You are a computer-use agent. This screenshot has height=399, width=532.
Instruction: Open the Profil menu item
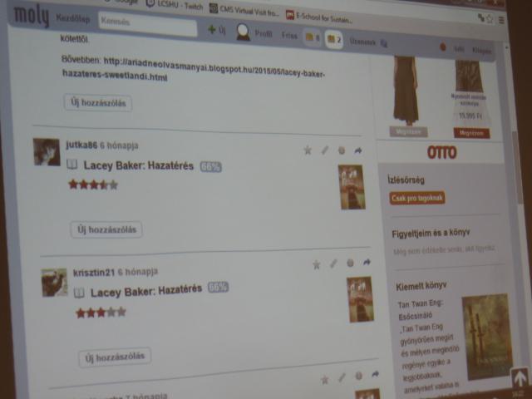point(264,33)
